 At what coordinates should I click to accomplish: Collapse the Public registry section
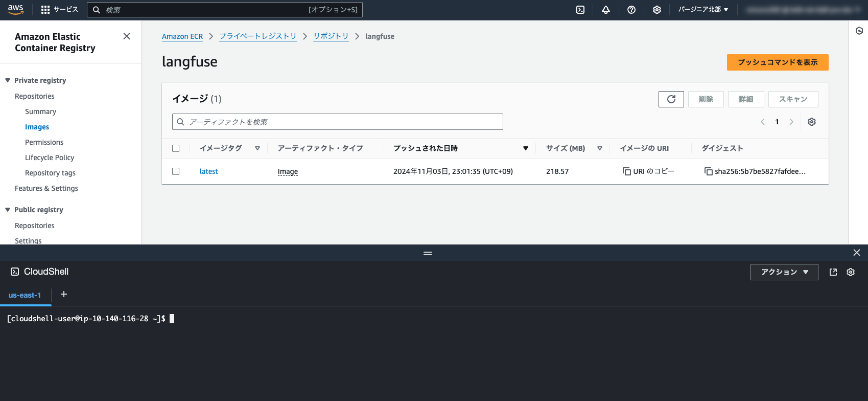tap(8, 210)
